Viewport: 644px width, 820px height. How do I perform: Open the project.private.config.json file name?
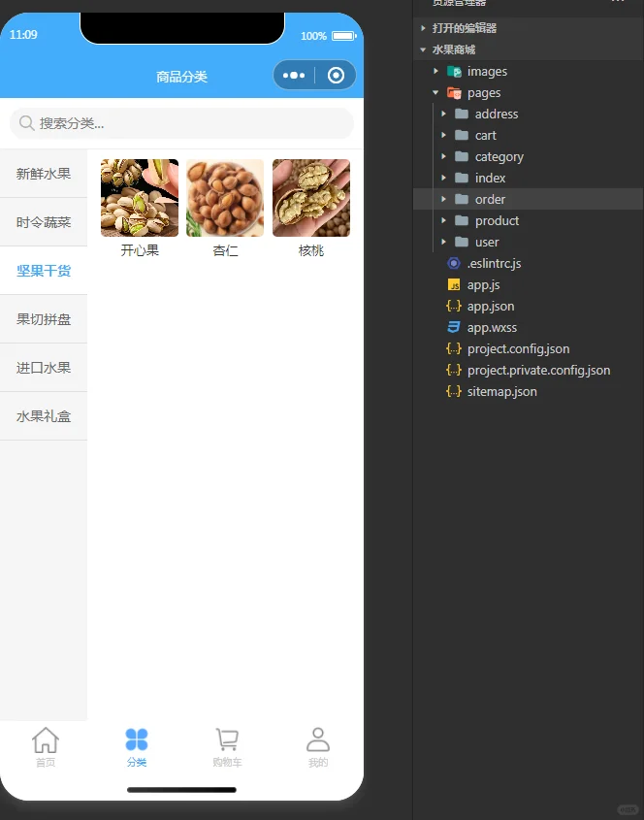539,371
